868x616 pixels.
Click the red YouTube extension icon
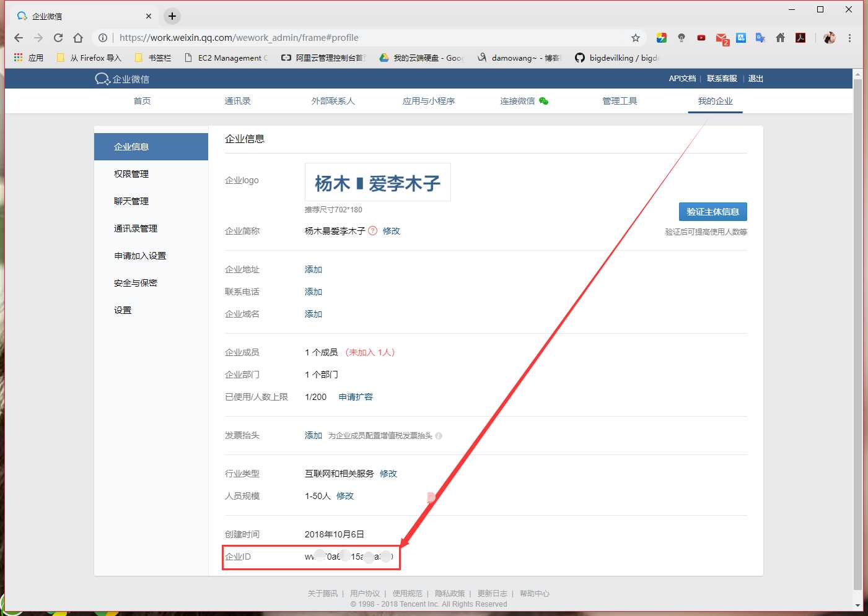point(701,38)
